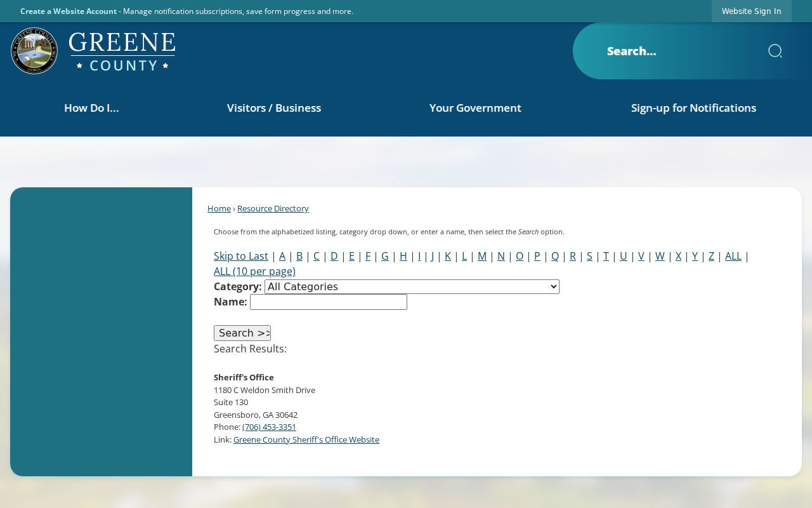The height and width of the screenshot is (508, 812).
Task: Filter listing by letter B
Action: (x=299, y=256)
